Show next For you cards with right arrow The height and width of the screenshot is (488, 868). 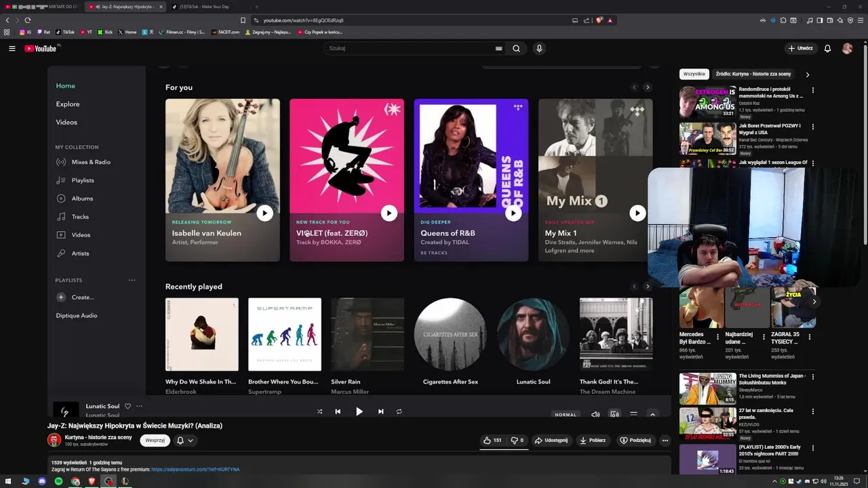click(x=648, y=87)
